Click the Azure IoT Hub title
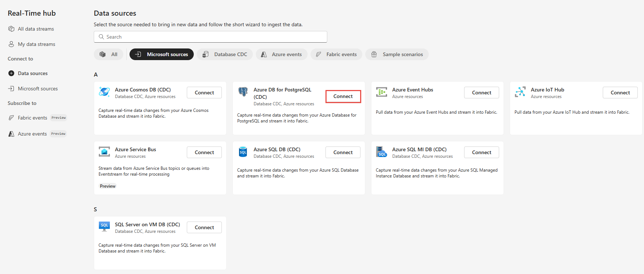This screenshot has height=274, width=644. 547,90
